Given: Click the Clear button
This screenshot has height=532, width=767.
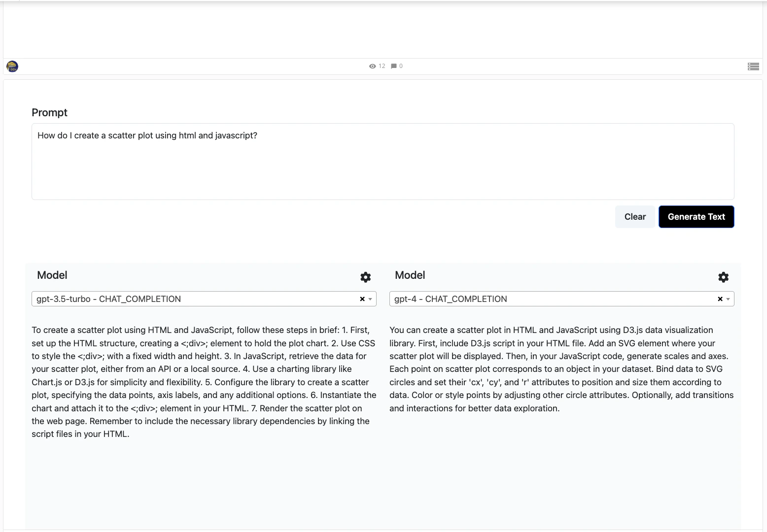Looking at the screenshot, I should pos(635,217).
